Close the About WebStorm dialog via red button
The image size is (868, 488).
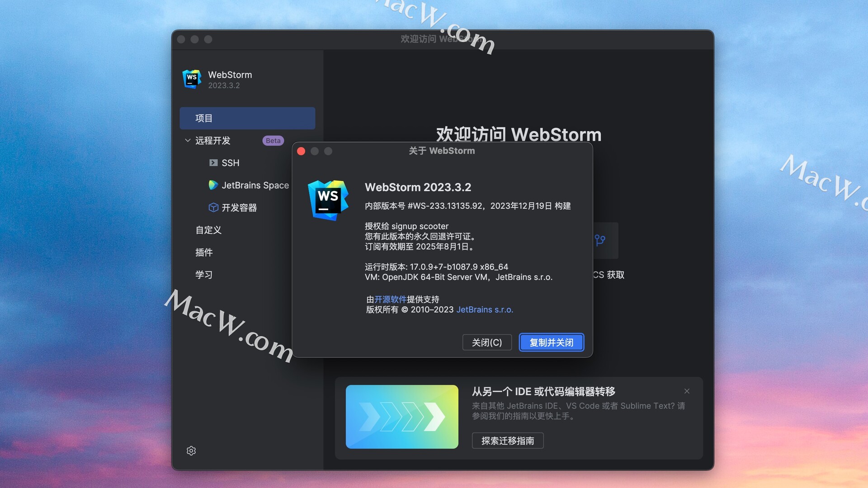[x=301, y=151]
